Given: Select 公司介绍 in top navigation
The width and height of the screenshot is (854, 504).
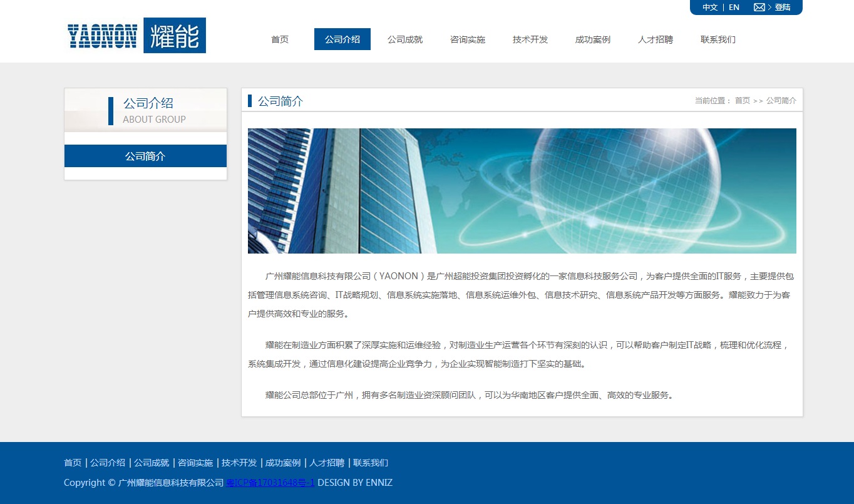Looking at the screenshot, I should [342, 39].
